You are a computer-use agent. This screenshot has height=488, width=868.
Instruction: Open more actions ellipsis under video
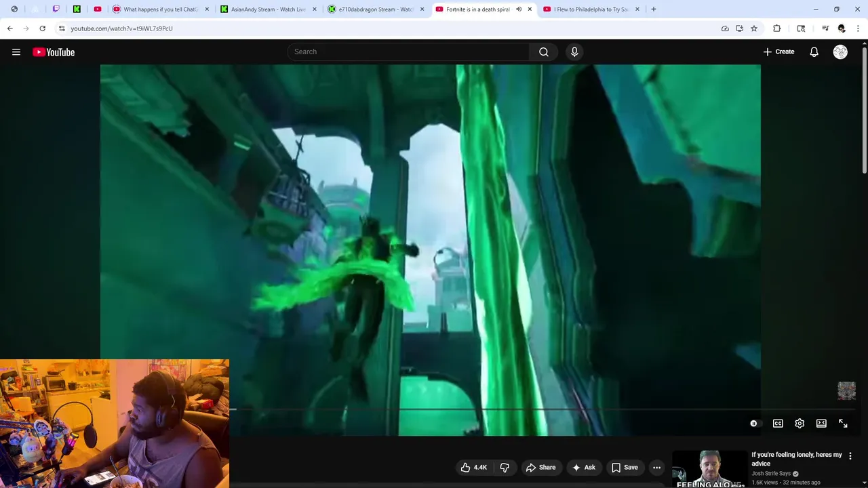click(x=656, y=467)
